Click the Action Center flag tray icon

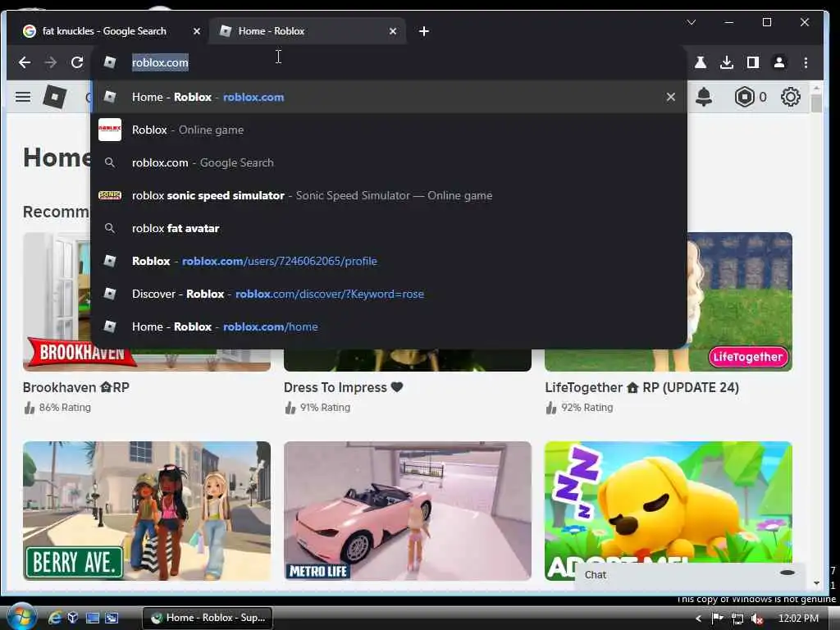click(x=717, y=619)
